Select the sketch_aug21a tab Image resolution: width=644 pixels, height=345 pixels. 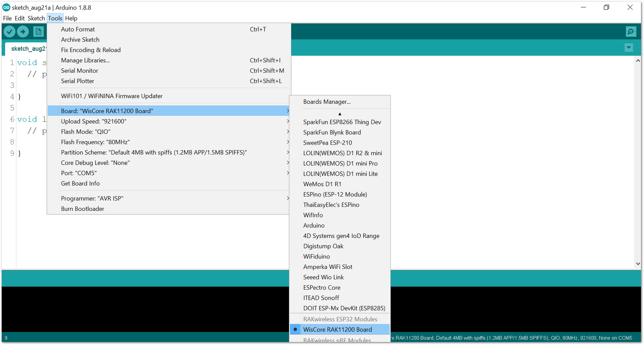pos(27,49)
